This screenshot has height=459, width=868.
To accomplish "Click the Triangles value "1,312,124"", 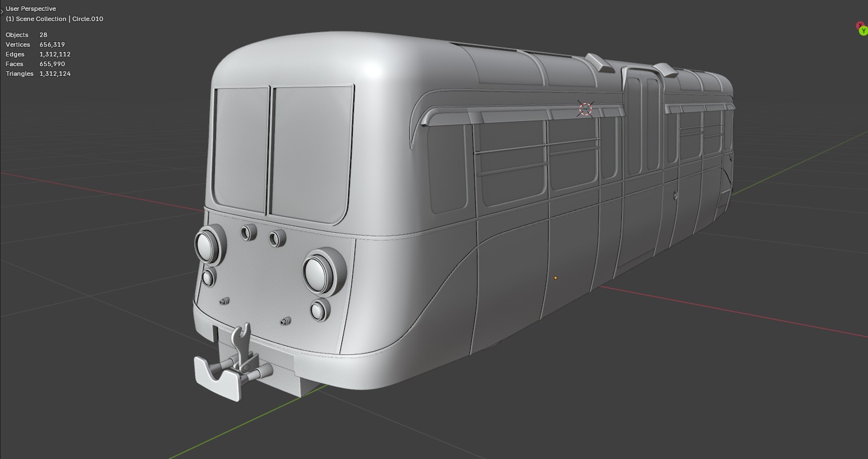I will (55, 74).
